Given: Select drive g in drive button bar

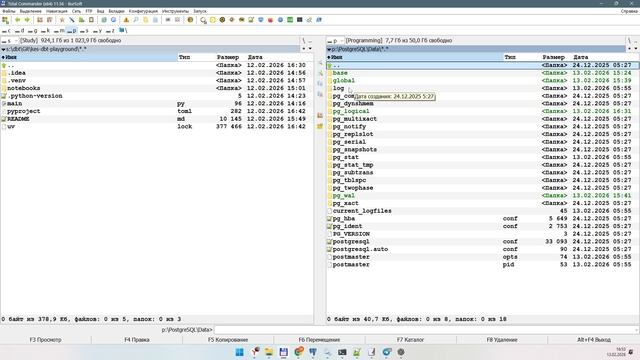Looking at the screenshot, I should (33, 31).
